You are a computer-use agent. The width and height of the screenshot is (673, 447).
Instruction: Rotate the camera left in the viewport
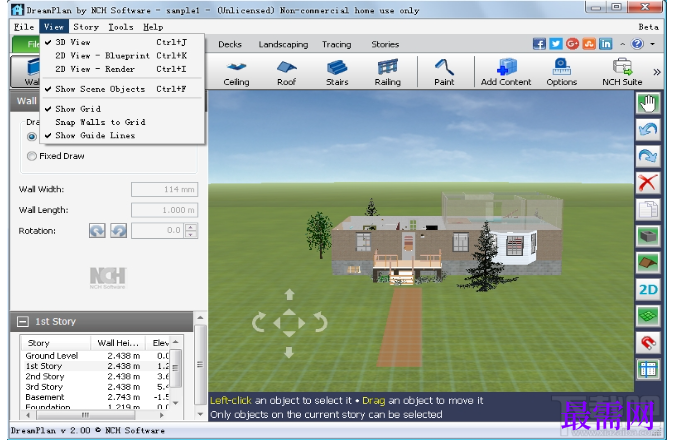(258, 322)
